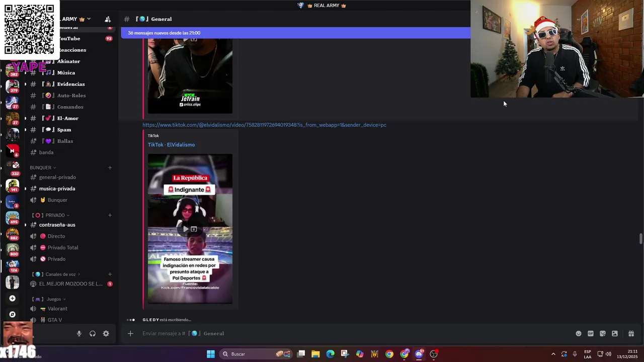Screen dimensions: 644x362
Task: Open the server with 695 notification badge
Action: [13, 218]
